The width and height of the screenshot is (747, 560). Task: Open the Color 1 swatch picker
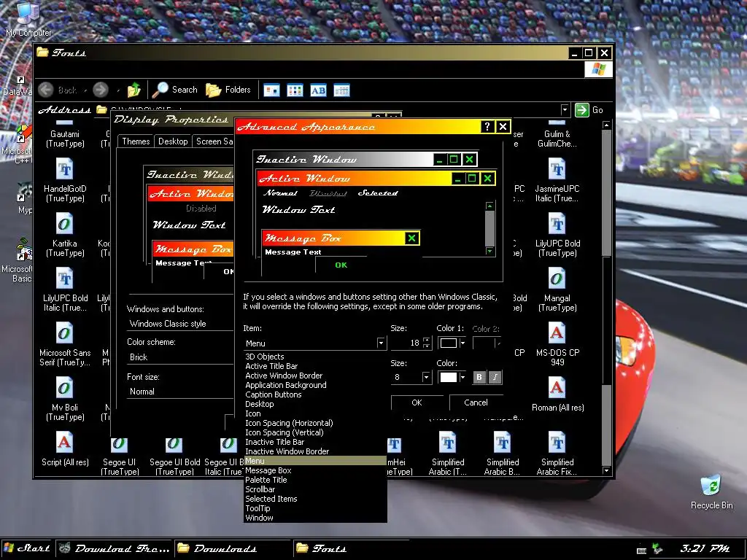(452, 343)
